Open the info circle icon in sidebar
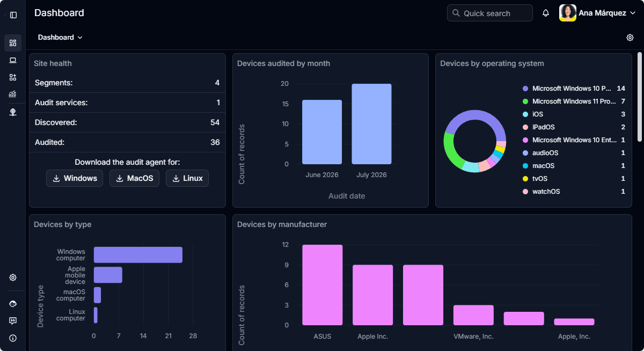The width and height of the screenshot is (644, 351). click(x=13, y=338)
